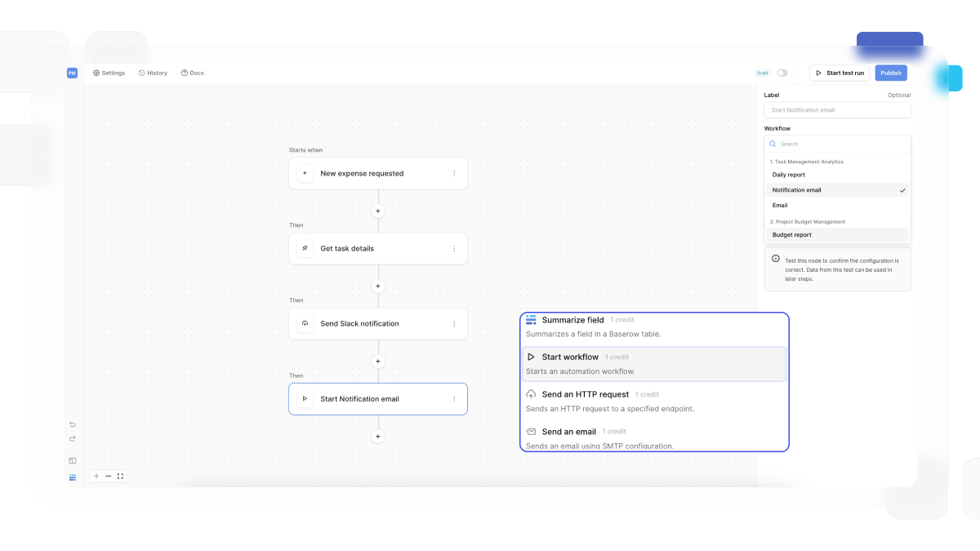
Task: Select Budget report workflow option
Action: pyautogui.click(x=837, y=235)
